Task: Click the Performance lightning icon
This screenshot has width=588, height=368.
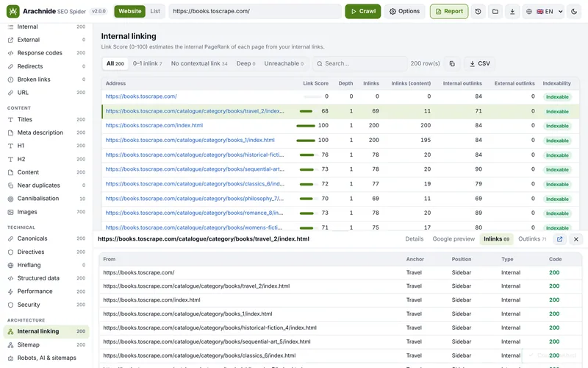Action: click(10, 291)
